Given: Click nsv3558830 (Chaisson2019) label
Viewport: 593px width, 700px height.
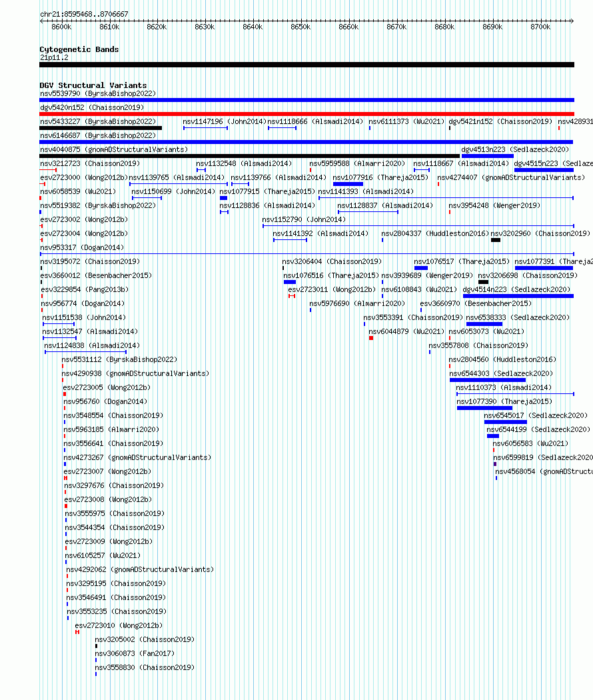Looking at the screenshot, I should pyautogui.click(x=145, y=667).
